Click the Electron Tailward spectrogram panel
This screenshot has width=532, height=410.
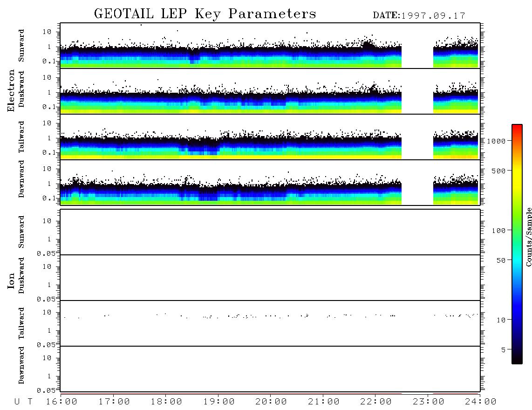click(x=270, y=137)
